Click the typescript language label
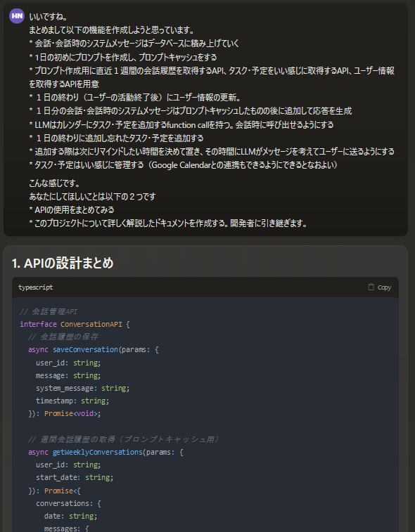This screenshot has height=532, width=415. [x=36, y=287]
